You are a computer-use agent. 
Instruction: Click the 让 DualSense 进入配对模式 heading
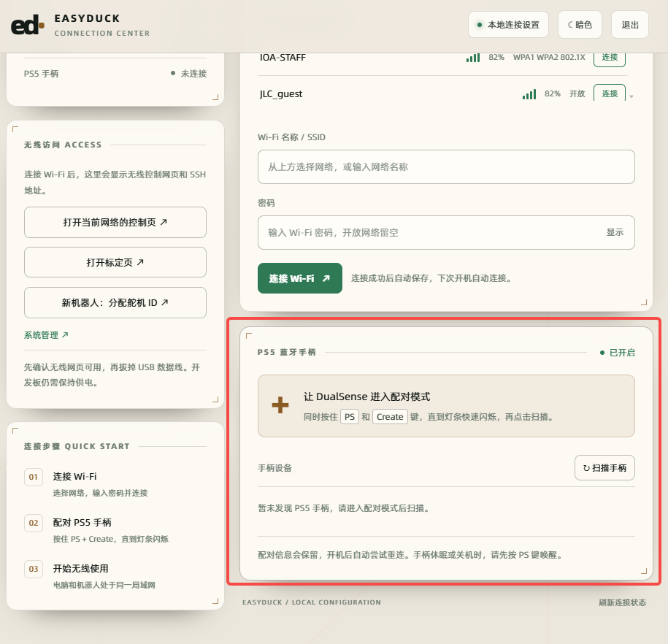[x=366, y=396]
